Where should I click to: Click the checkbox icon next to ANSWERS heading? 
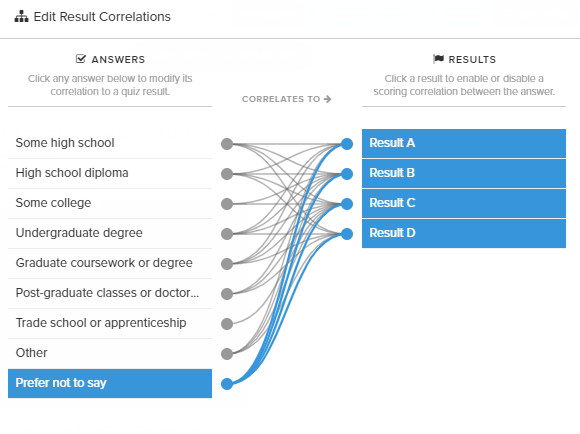pyautogui.click(x=81, y=59)
